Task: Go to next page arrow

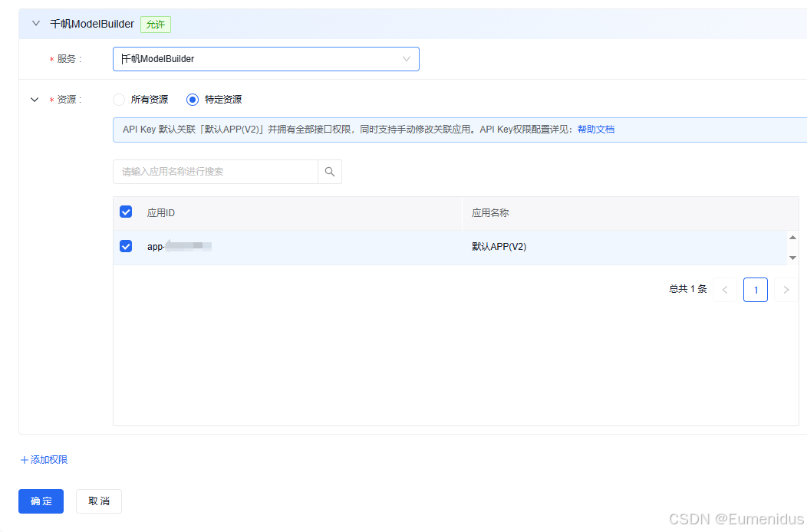Action: click(x=786, y=290)
